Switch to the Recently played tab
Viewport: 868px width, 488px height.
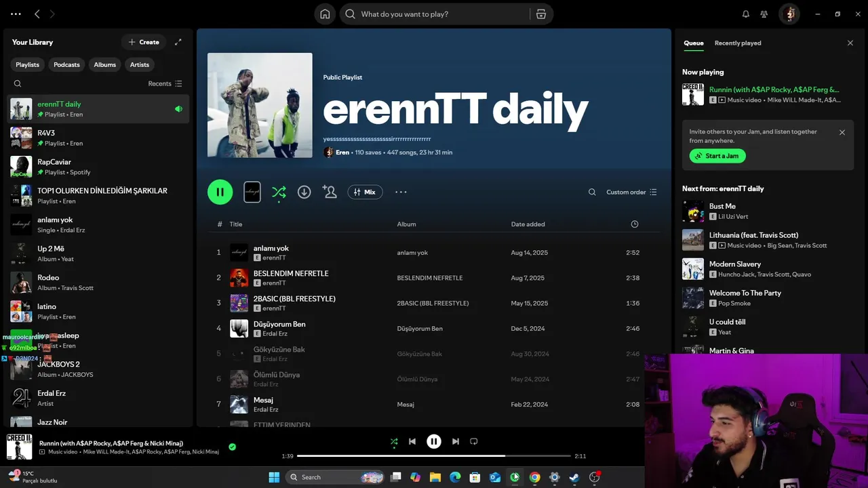click(x=738, y=43)
